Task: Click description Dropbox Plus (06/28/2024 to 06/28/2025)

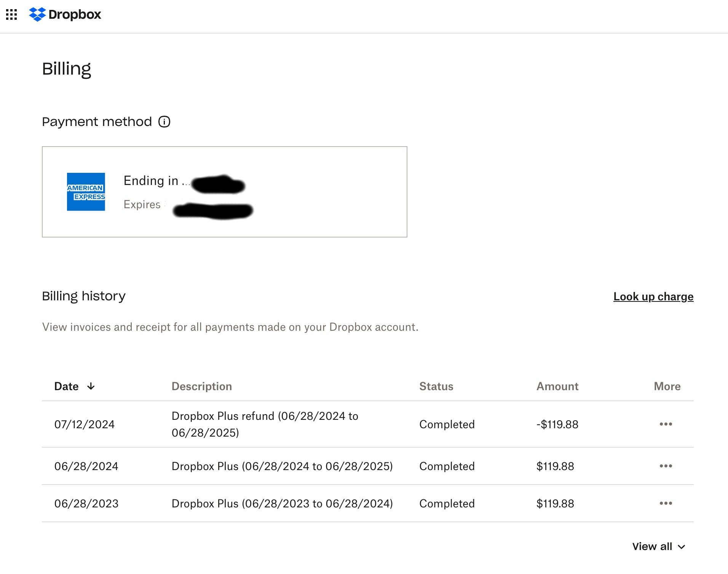Action: pos(282,466)
